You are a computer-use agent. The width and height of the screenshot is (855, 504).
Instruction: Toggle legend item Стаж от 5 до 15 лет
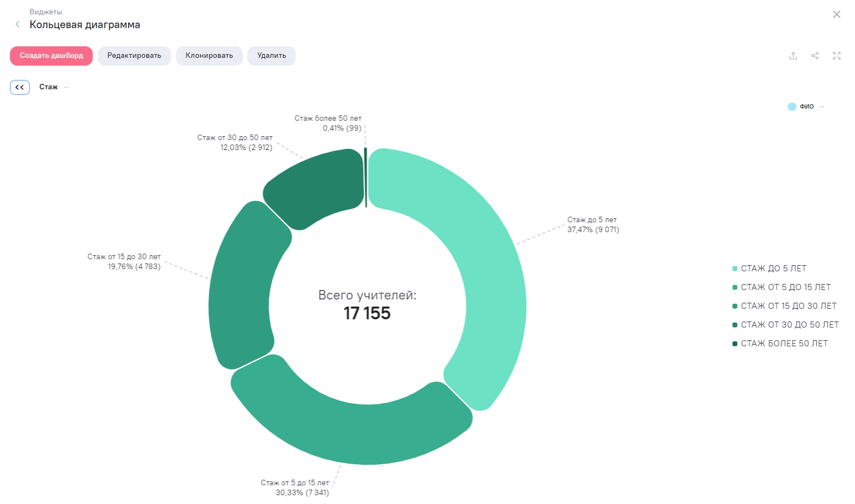785,287
